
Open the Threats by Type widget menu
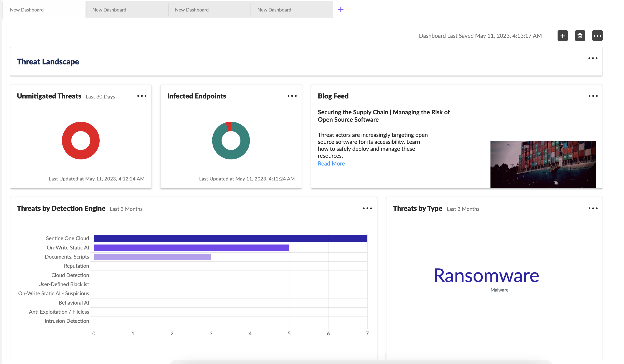point(593,208)
